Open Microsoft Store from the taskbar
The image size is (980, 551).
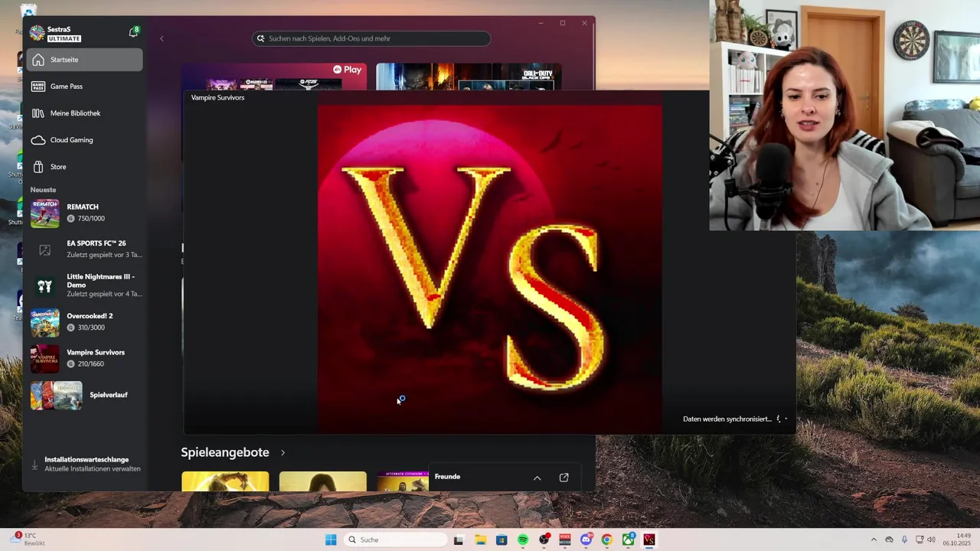click(x=501, y=540)
